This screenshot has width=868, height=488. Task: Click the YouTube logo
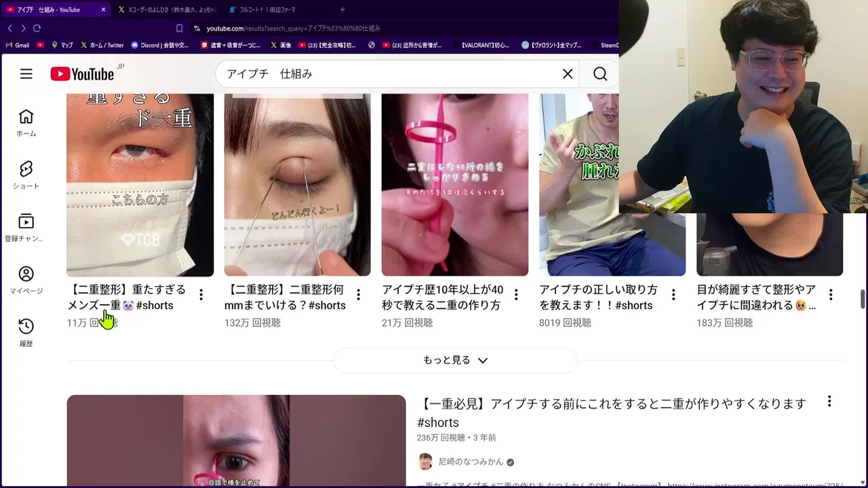(x=82, y=74)
